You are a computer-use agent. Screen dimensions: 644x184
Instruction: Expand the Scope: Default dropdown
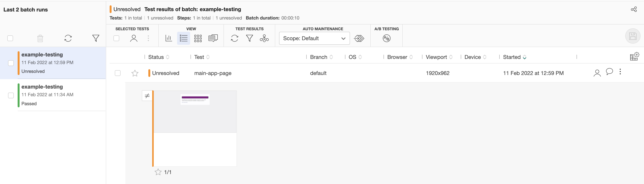pos(314,38)
